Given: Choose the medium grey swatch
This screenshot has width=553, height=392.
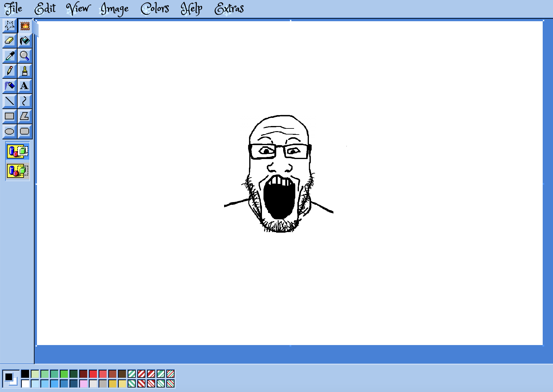Looking at the screenshot, I should 103,384.
